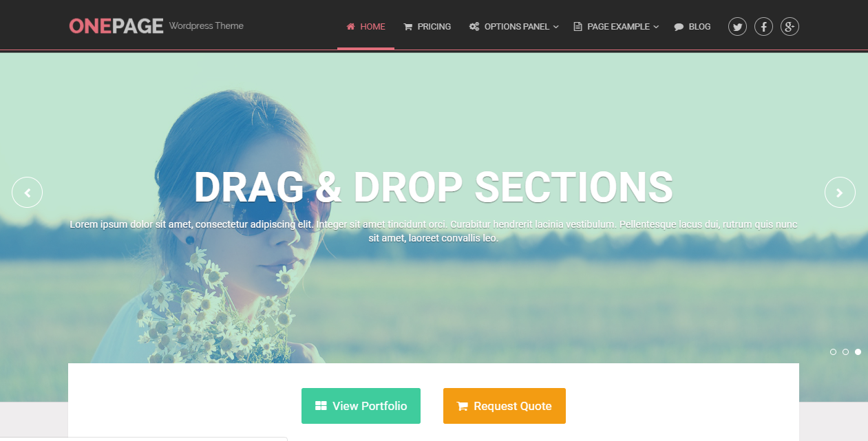Click the speech bubble icon beside Blog
The image size is (868, 441).
(679, 27)
